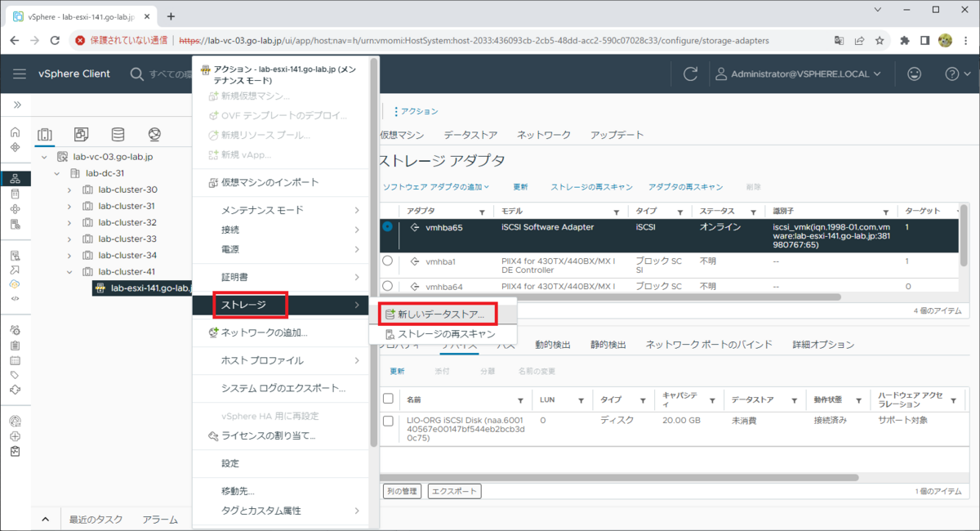Filter the 識別子 column
This screenshot has height=531, width=980.
(x=886, y=212)
